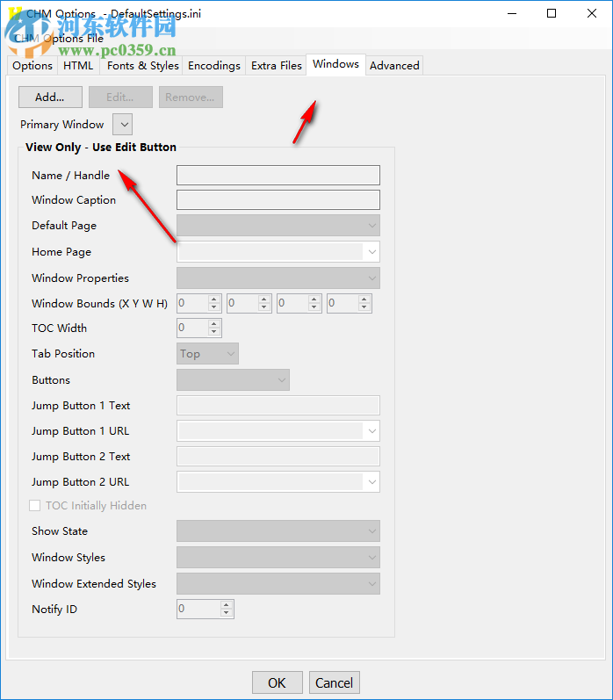
Task: Switch to the Options tab
Action: (32, 66)
